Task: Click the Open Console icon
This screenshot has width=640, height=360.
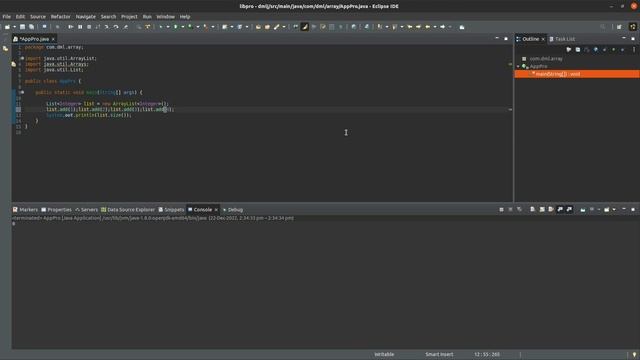Action: (607, 209)
